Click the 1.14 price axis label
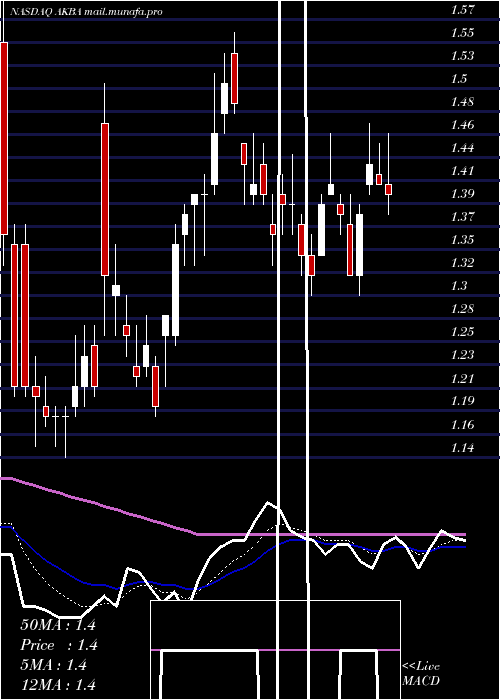Viewport: 500px width, 700px height. click(462, 447)
